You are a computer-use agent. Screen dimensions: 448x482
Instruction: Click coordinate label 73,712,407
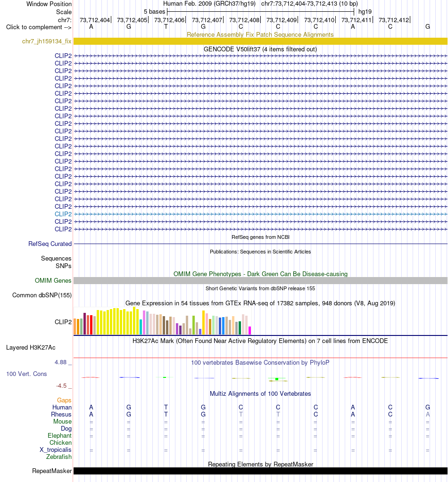pos(207,20)
